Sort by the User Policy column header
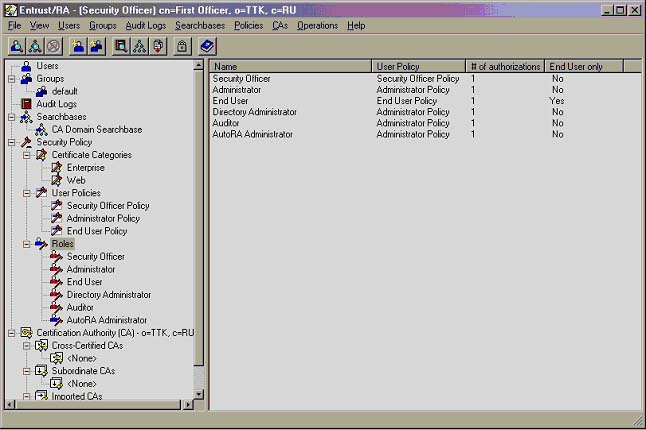The image size is (646, 430). [x=419, y=66]
